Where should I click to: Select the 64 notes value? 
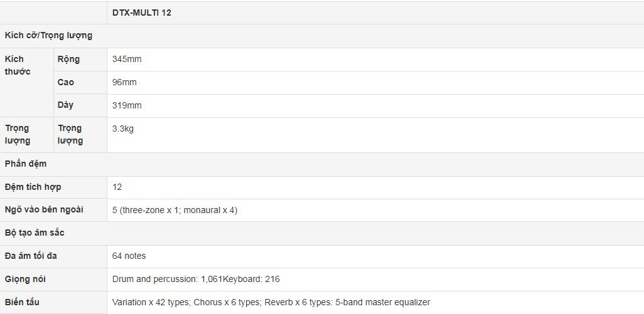coord(129,256)
